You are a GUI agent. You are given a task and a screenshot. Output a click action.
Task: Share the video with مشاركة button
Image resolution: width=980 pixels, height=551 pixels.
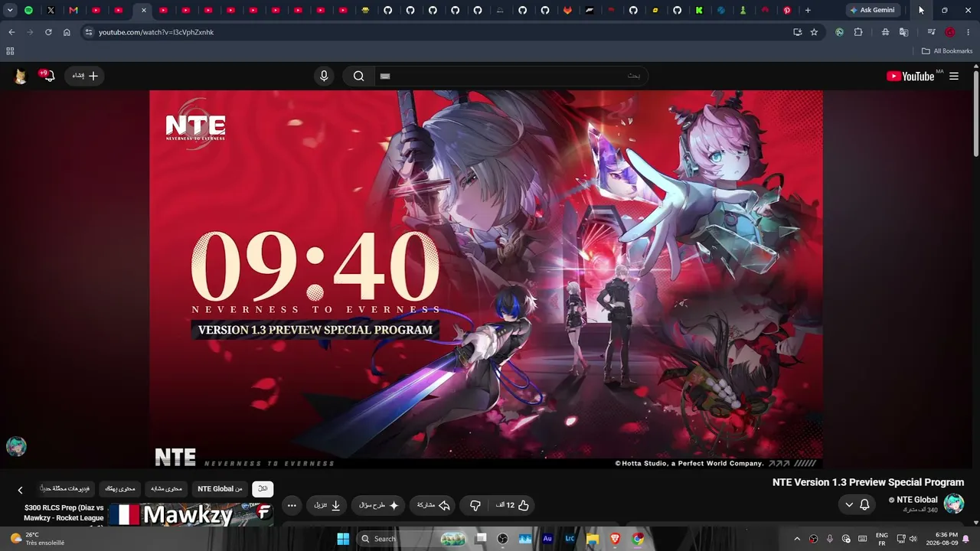(x=433, y=505)
